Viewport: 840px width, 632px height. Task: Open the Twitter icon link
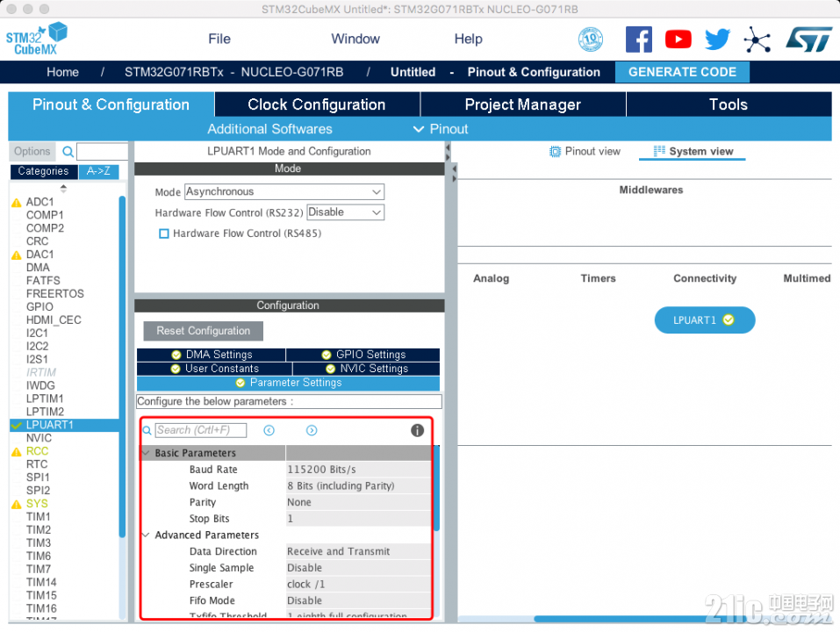point(717,39)
